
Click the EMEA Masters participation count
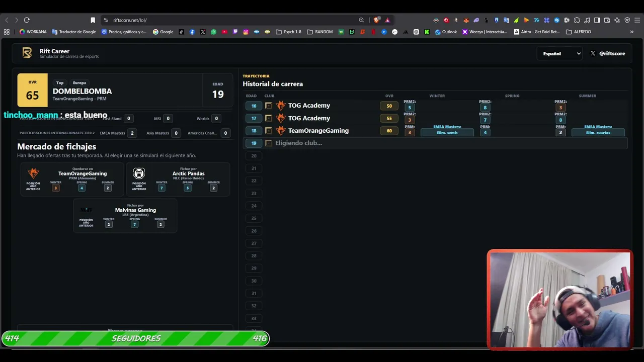coord(132,133)
